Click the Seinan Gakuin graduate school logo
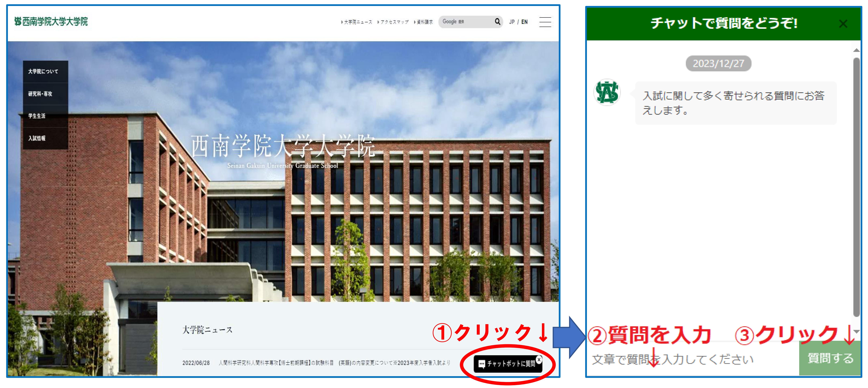868x388 pixels. (51, 22)
